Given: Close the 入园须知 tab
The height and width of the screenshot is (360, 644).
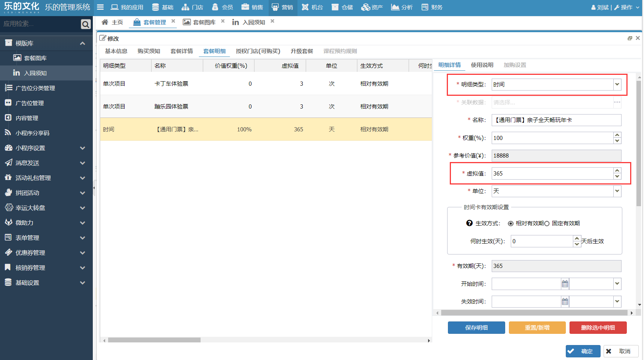Looking at the screenshot, I should [x=272, y=21].
